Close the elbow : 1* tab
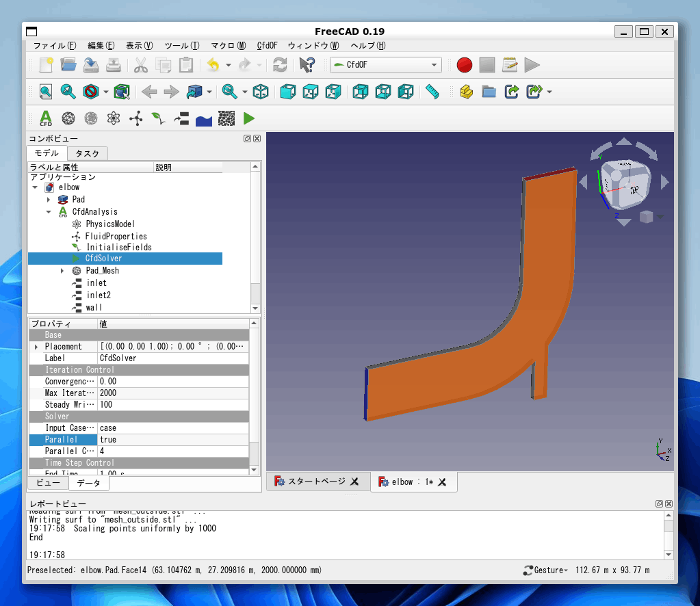700x606 pixels. 442,482
